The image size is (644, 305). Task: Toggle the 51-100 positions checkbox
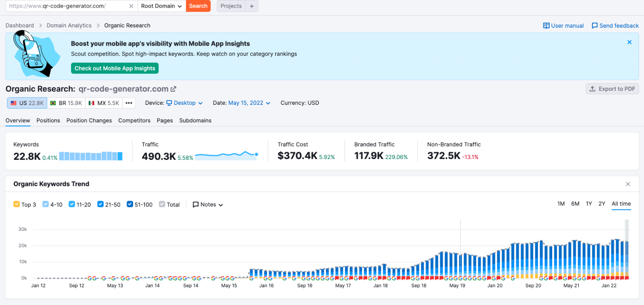click(130, 204)
